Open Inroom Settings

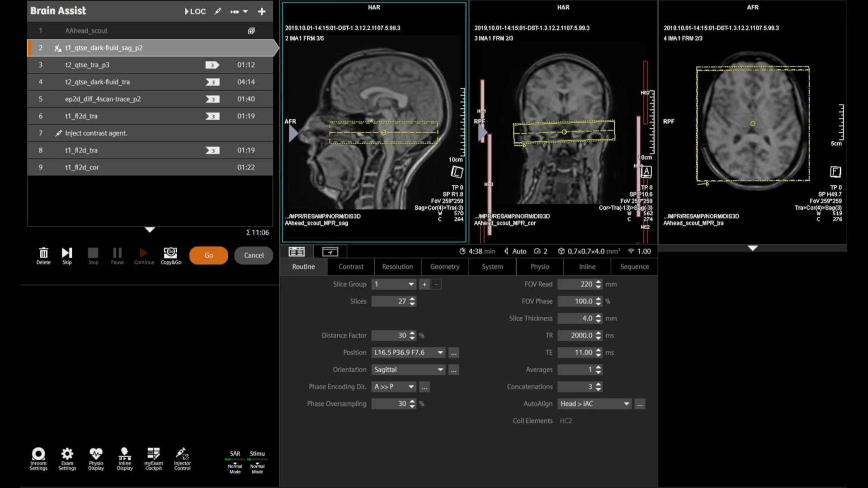(x=38, y=458)
